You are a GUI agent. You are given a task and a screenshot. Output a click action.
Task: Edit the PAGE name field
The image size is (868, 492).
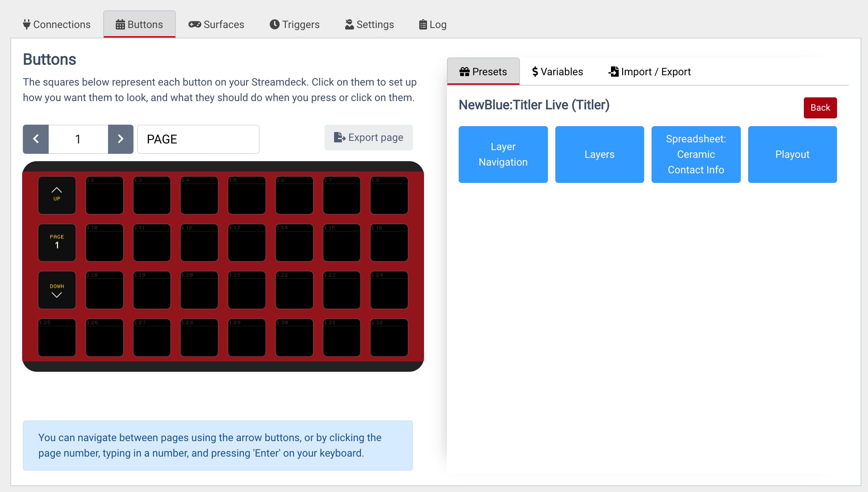pos(198,139)
